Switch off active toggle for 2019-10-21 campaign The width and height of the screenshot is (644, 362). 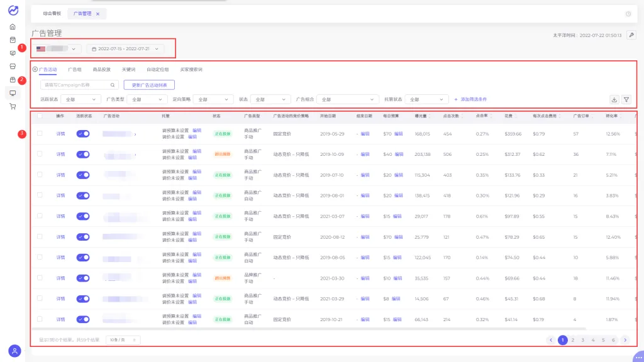(83, 319)
